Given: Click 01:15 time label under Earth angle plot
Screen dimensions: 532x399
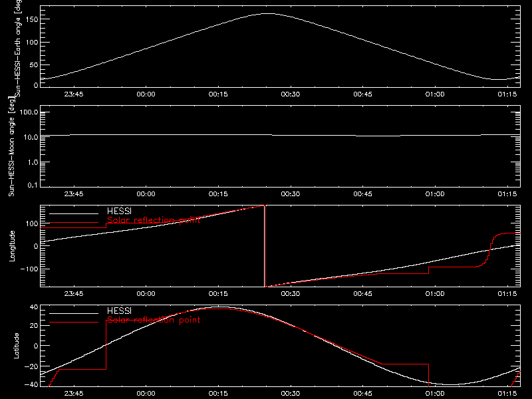Looking at the screenshot, I should (x=507, y=94).
